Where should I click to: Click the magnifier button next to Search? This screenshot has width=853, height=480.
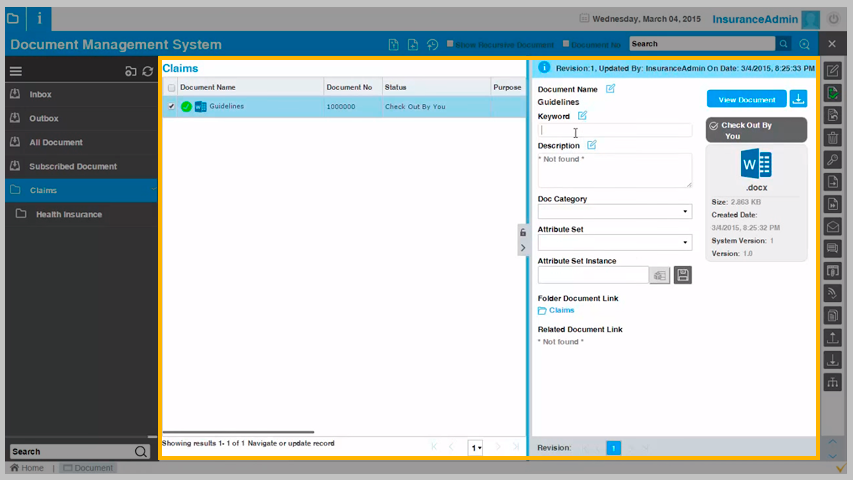pyautogui.click(x=783, y=44)
